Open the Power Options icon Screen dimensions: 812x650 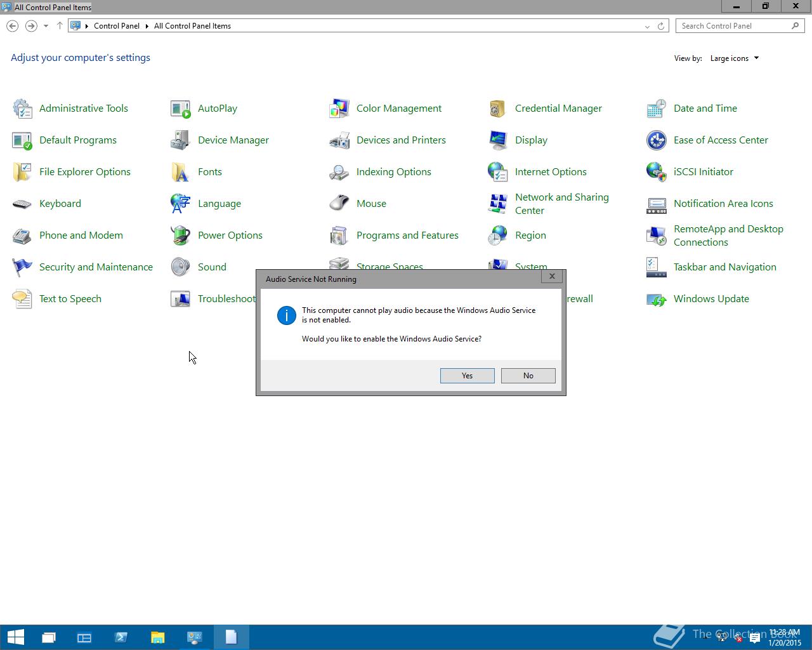181,235
